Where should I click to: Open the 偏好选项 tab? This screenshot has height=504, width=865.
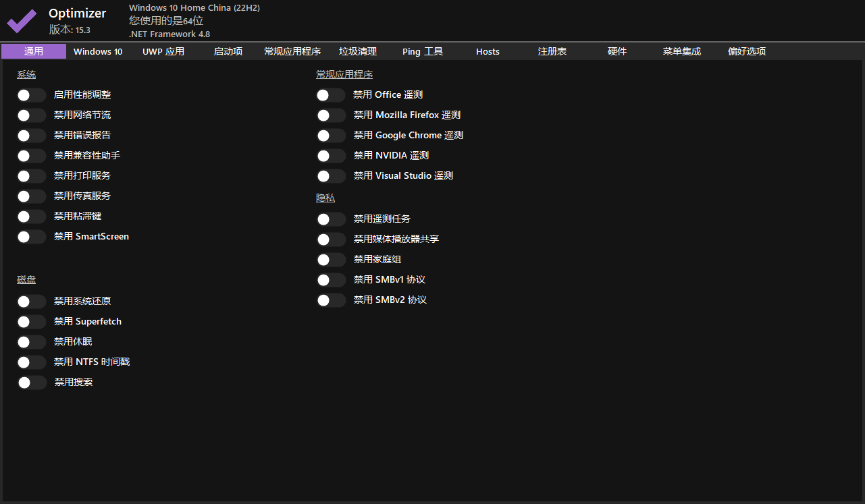[x=747, y=51]
